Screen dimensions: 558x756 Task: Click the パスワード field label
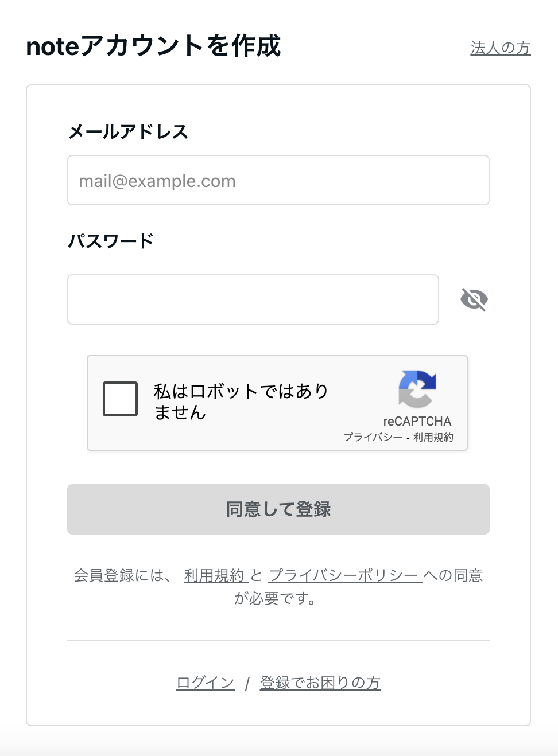[x=111, y=241]
